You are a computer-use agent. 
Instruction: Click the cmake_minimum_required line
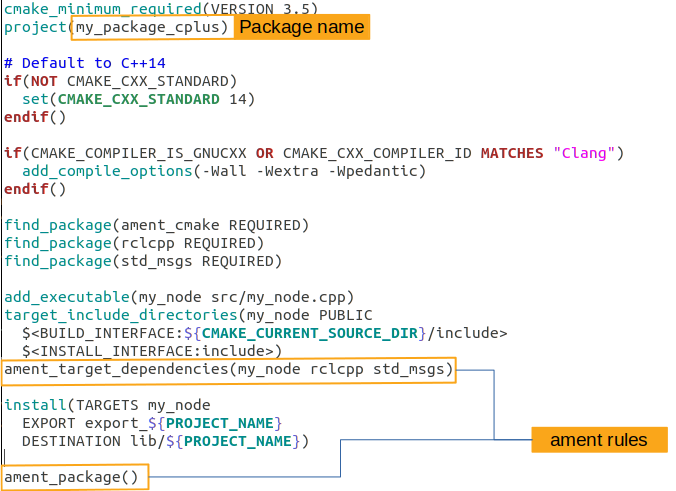[161, 8]
